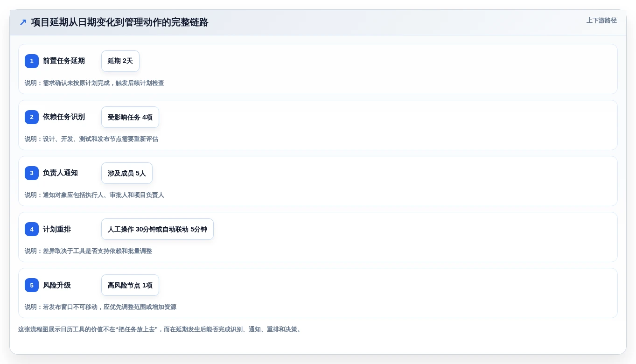Click the note 差异取决于工具是否支持依赖和批量调整

click(88, 251)
